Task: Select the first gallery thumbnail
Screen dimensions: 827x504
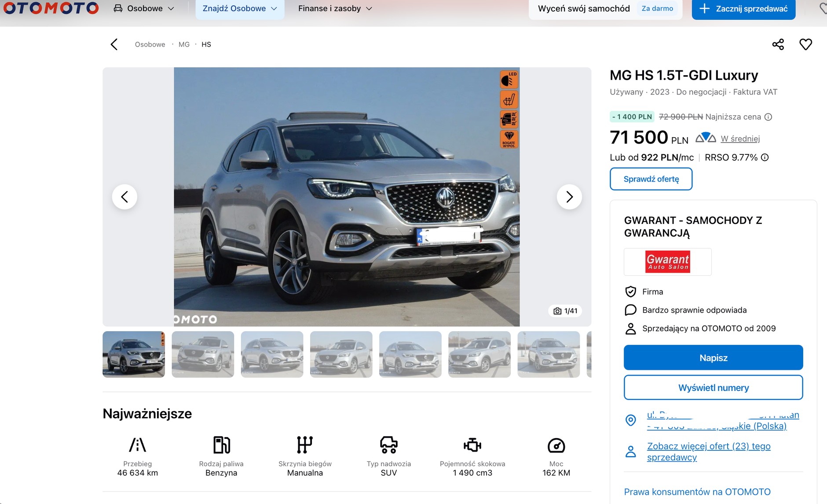Action: [134, 354]
